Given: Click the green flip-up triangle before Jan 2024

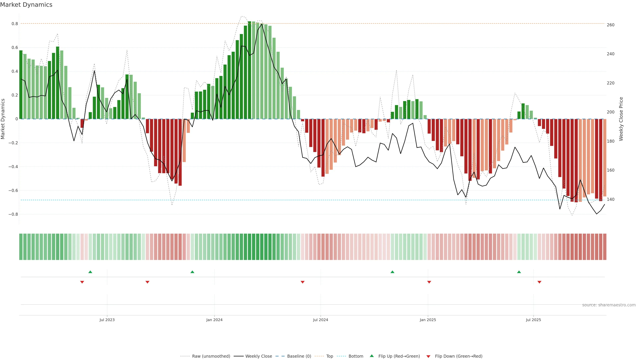Looking at the screenshot, I should (x=192, y=272).
